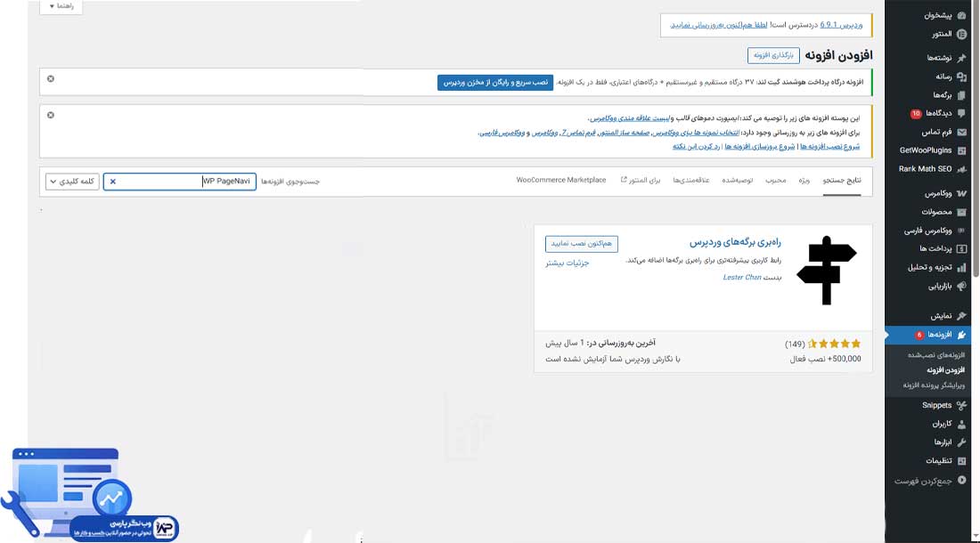Viewport: 980px width, 543px height.
Task: Open رسانه media library icon
Action: [961, 77]
